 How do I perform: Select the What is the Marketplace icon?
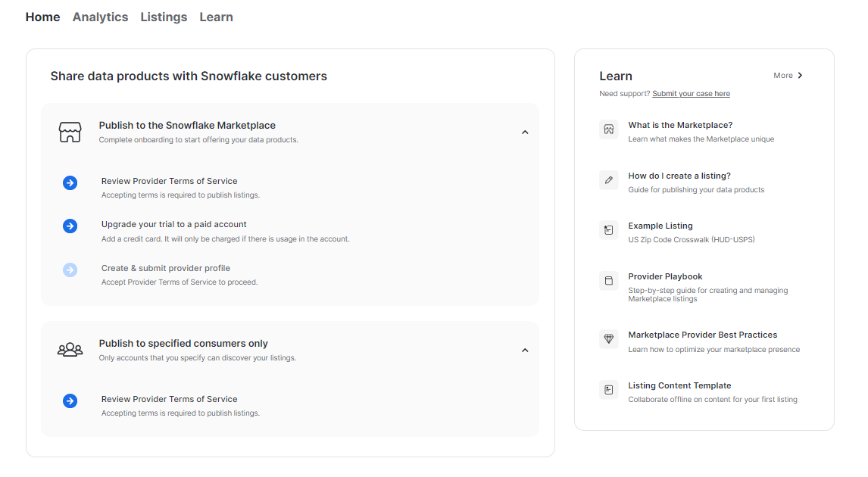pyautogui.click(x=608, y=129)
